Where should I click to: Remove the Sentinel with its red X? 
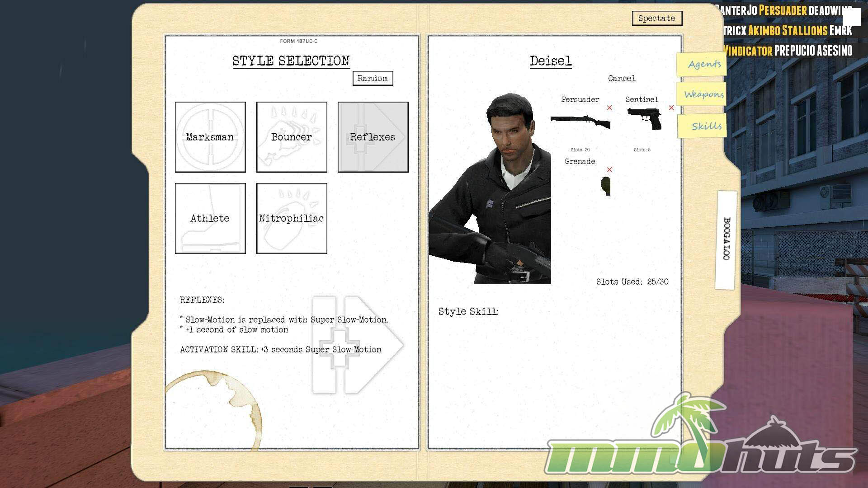click(671, 108)
